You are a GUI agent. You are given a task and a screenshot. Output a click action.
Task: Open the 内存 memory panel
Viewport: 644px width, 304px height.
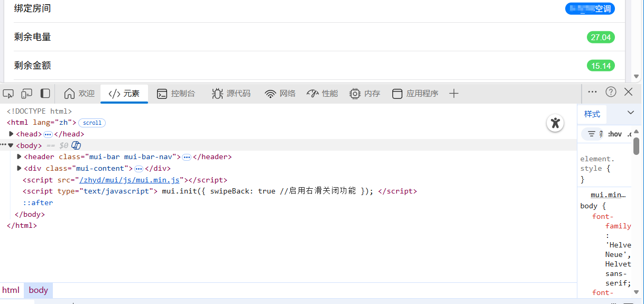click(x=365, y=94)
